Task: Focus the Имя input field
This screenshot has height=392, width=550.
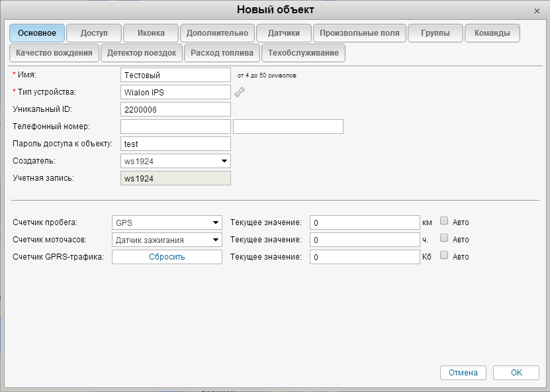Action: pos(175,75)
